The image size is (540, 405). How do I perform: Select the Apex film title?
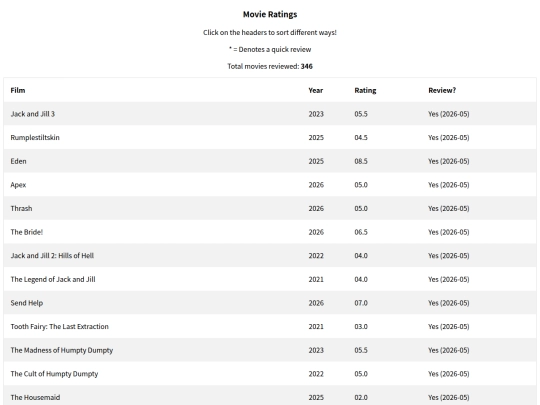[x=18, y=185]
